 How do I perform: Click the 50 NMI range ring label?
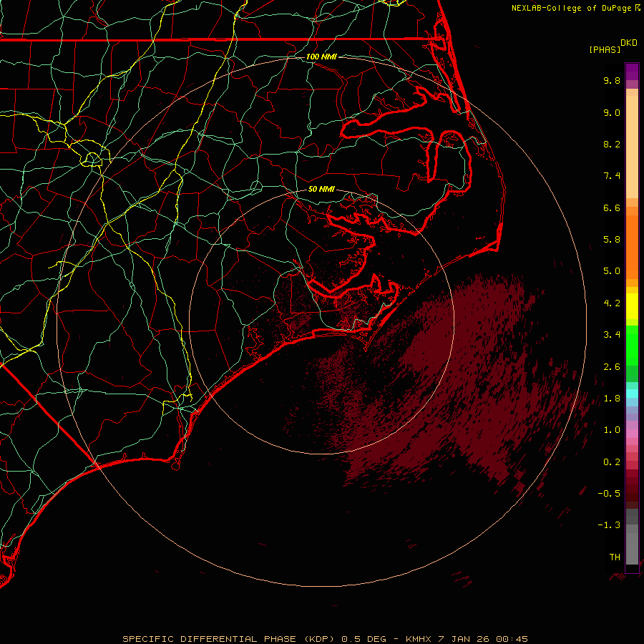[321, 189]
